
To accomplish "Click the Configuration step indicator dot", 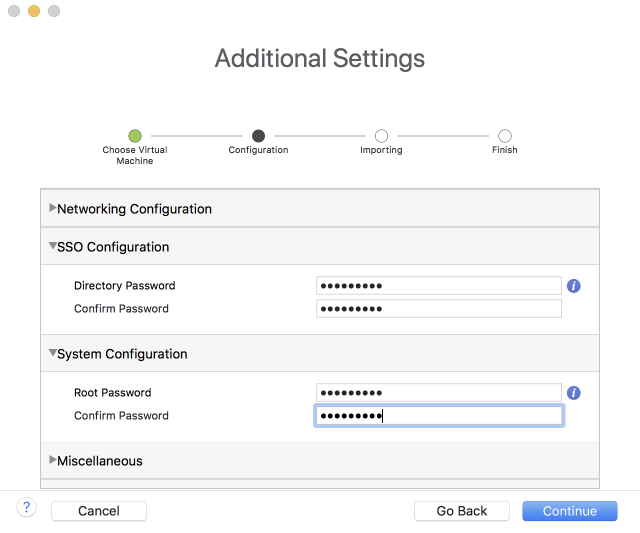I will [258, 136].
